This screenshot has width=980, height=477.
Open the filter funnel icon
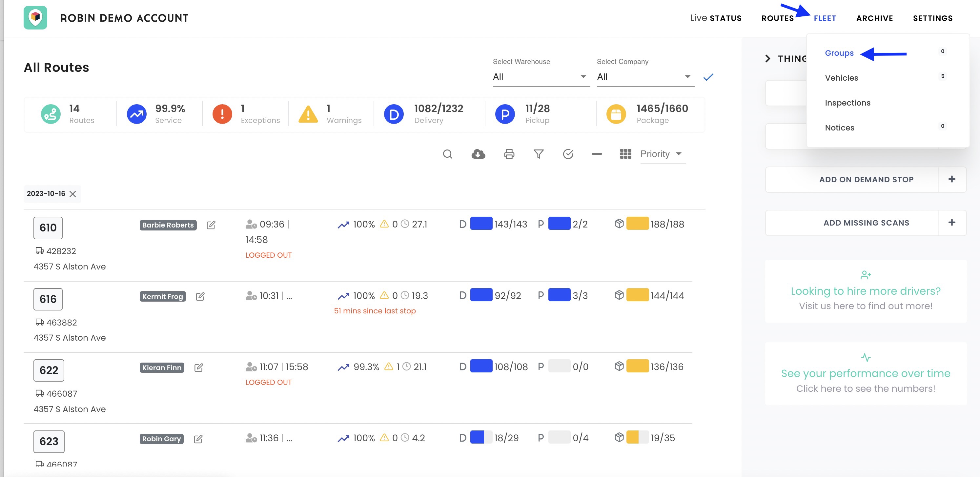coord(538,154)
